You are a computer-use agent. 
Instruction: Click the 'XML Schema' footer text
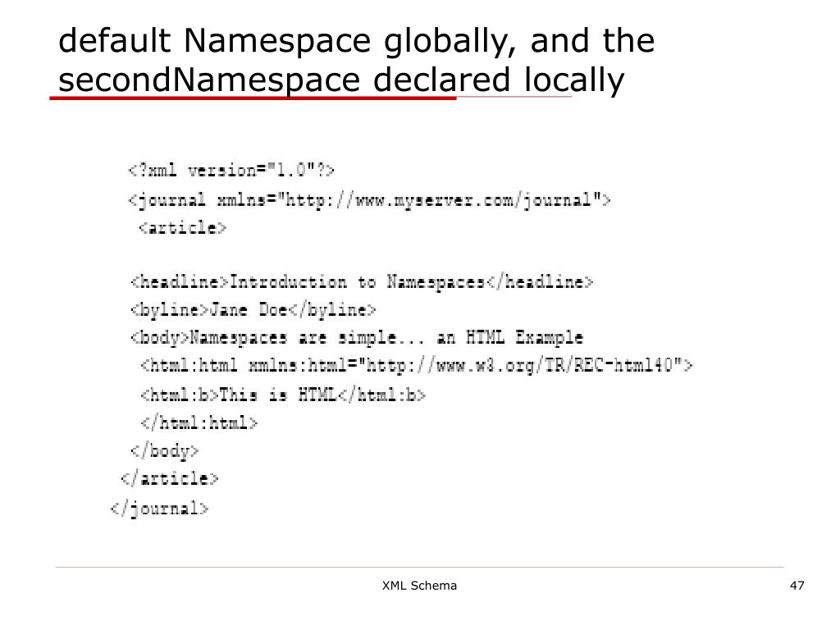coord(419,586)
